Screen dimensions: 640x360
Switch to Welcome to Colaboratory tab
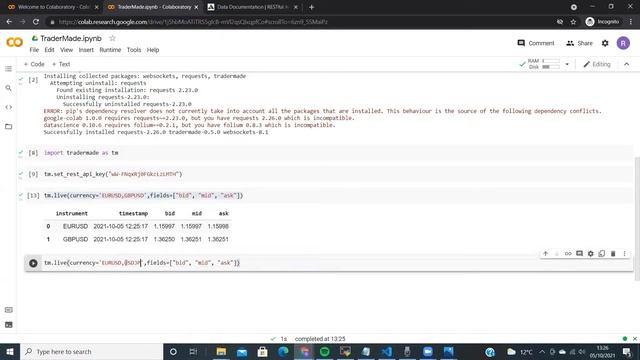[x=53, y=7]
